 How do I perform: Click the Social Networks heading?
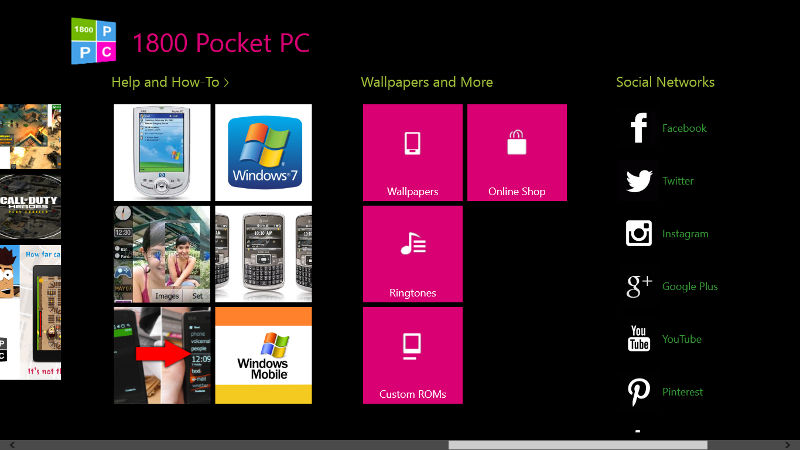coord(665,82)
